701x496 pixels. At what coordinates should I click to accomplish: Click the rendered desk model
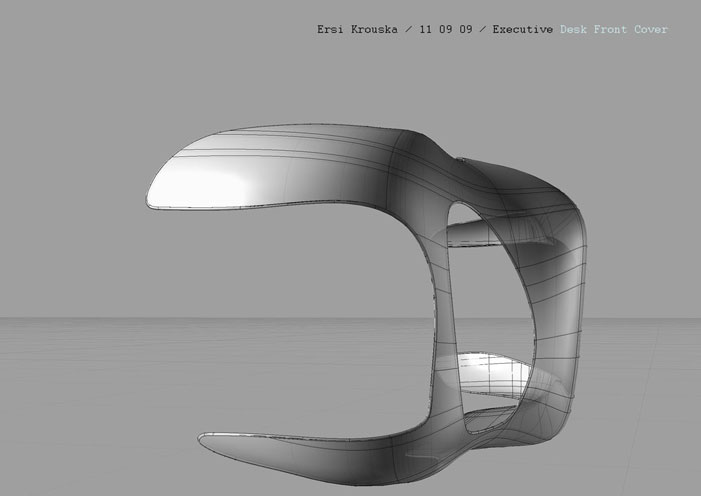click(x=367, y=305)
